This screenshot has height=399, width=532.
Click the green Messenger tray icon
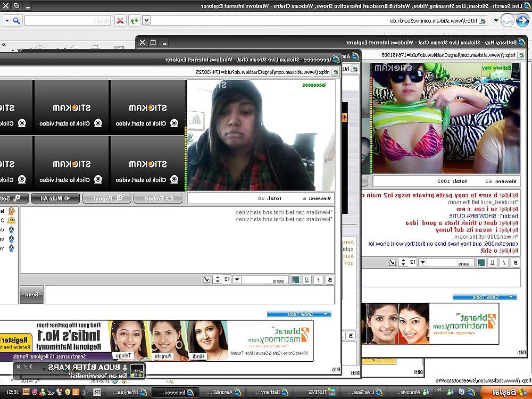click(43, 392)
